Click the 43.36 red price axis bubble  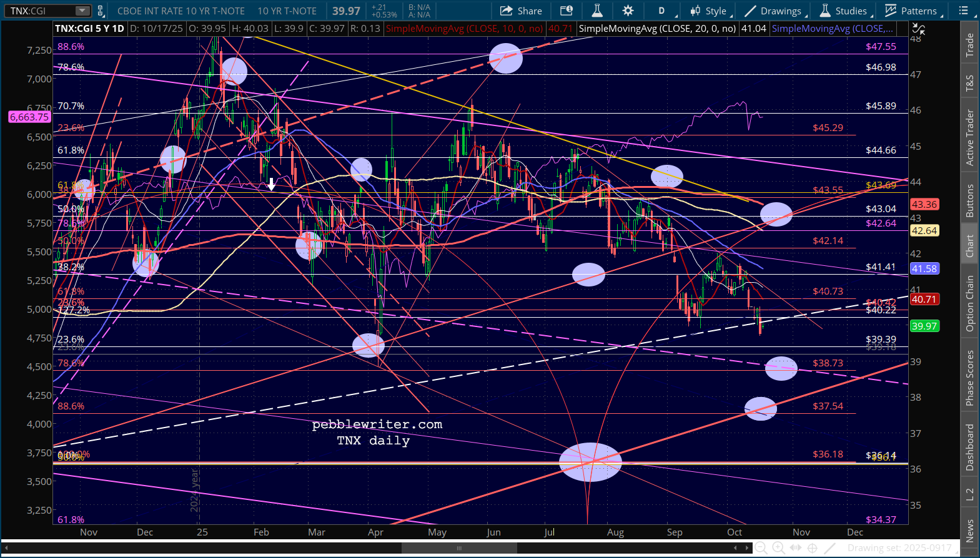coord(924,204)
